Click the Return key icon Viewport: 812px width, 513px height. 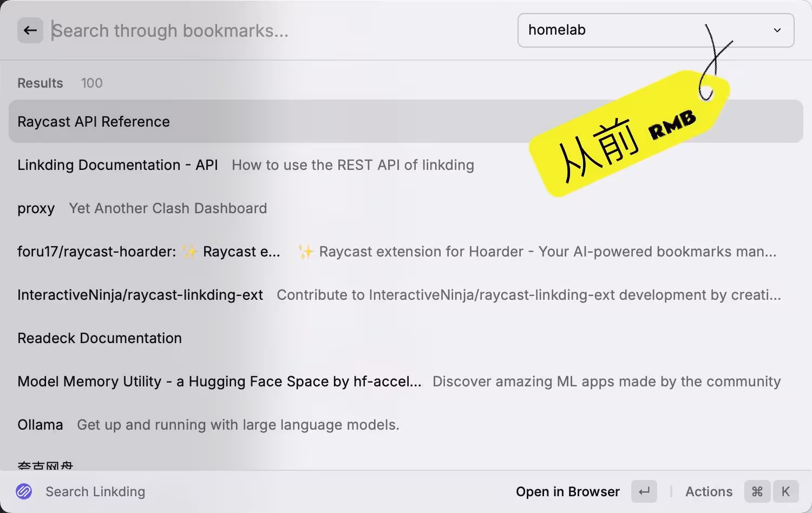(x=644, y=491)
